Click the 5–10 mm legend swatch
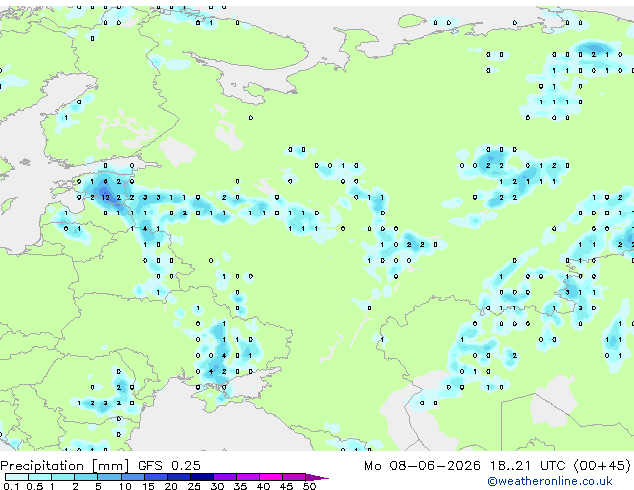 pyautogui.click(x=109, y=477)
